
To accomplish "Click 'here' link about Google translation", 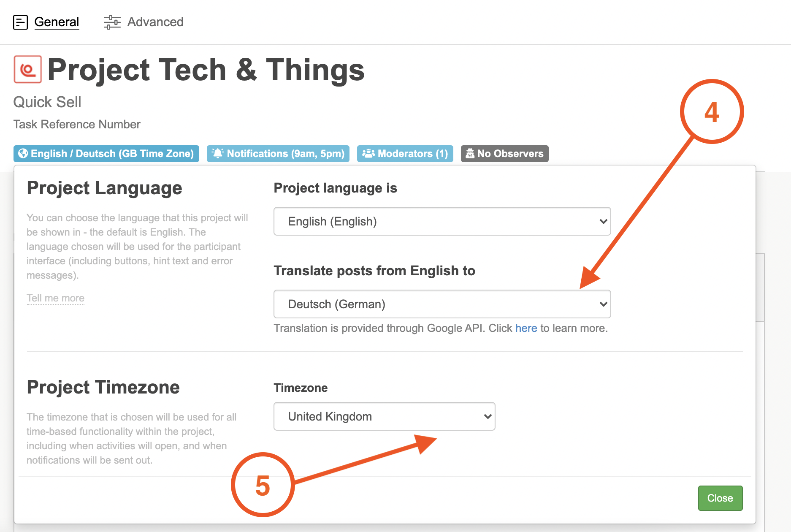I will point(526,328).
